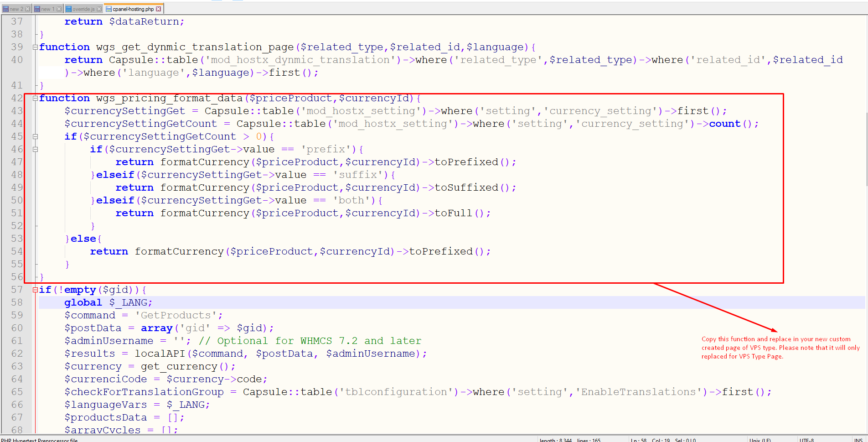Close the new 2 tab
Viewport: 868px width, 442px height.
[27, 9]
